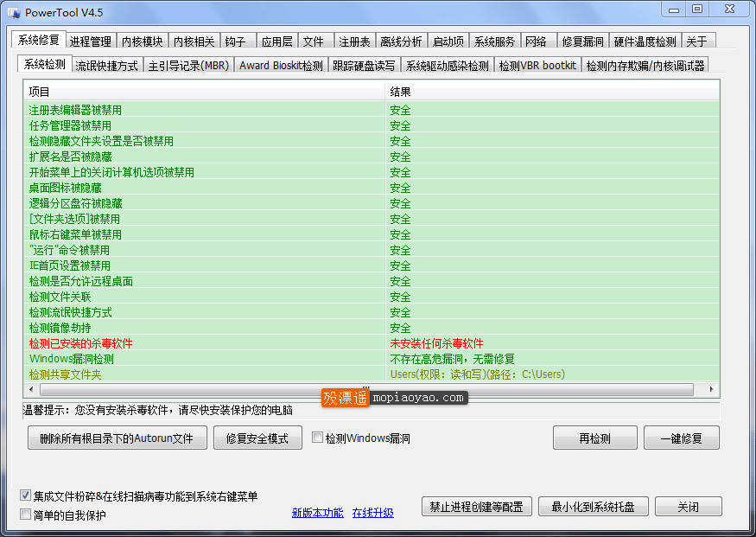Click the 结果 column header
The image size is (756, 537).
click(x=552, y=91)
